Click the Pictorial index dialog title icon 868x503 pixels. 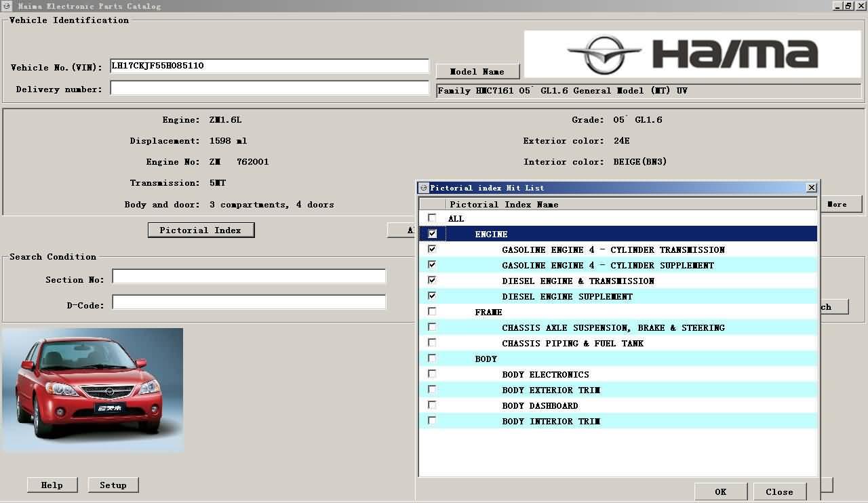(424, 188)
